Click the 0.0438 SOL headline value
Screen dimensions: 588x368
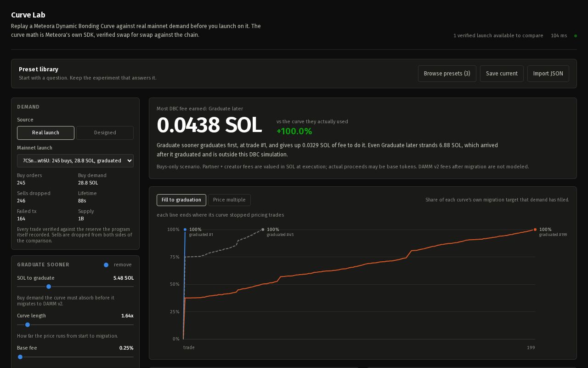tap(209, 125)
